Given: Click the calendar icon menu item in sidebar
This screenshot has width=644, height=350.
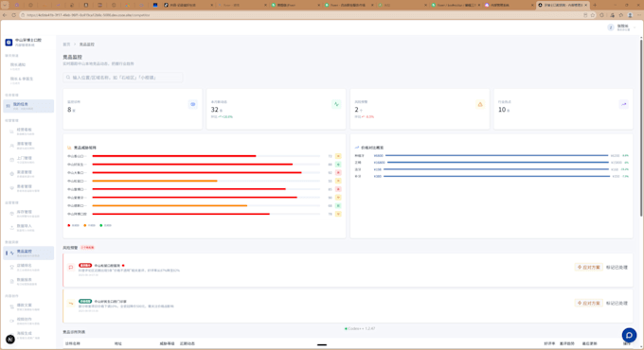Looking at the screenshot, I should coord(11,160).
